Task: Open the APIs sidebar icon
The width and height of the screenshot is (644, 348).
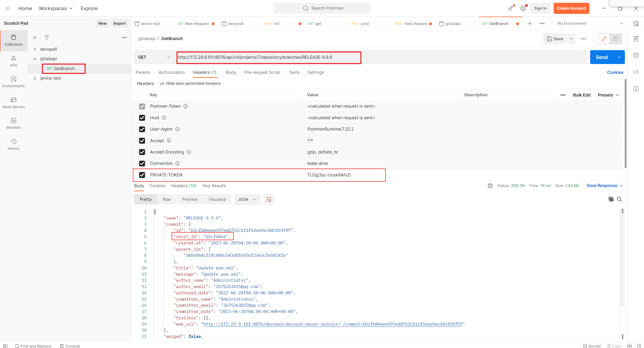Action: coord(14,61)
